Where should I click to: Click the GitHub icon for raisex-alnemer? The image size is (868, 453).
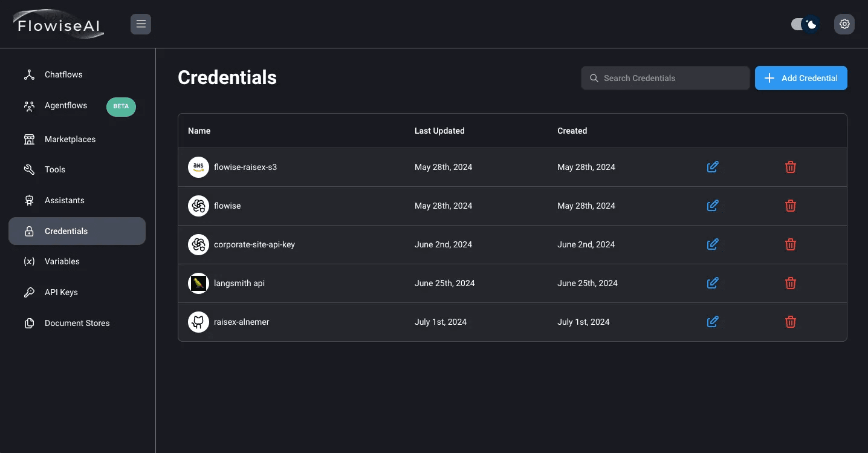pos(198,322)
